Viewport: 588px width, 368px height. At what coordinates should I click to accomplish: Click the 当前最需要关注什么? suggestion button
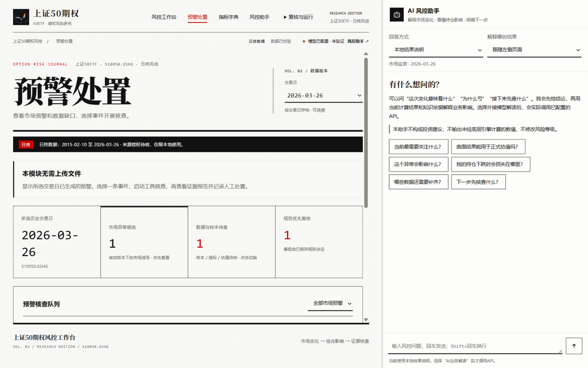[418, 147]
